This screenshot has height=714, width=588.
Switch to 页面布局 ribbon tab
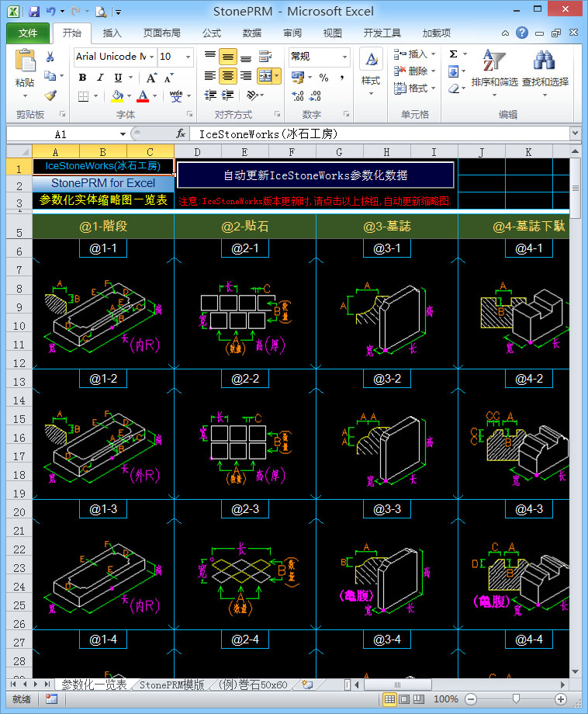[161, 33]
